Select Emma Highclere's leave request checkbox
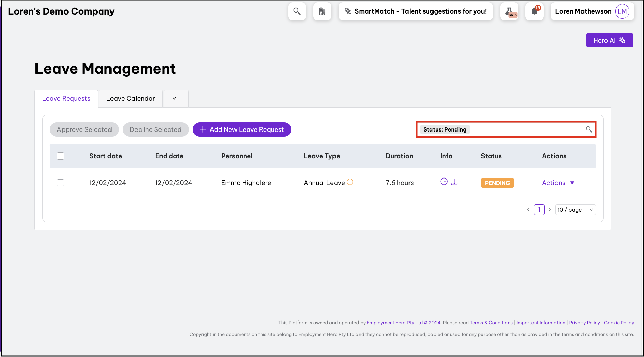This screenshot has height=357, width=644. coord(60,183)
